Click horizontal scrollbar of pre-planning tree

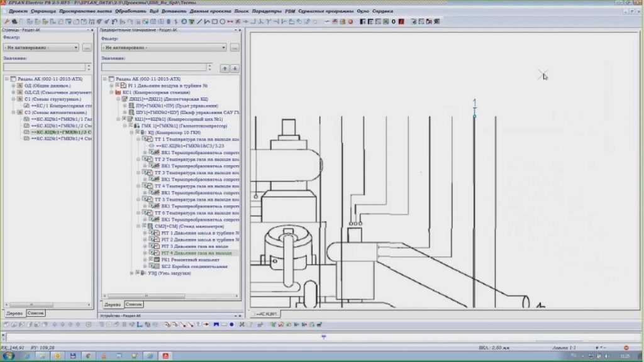tap(170, 296)
